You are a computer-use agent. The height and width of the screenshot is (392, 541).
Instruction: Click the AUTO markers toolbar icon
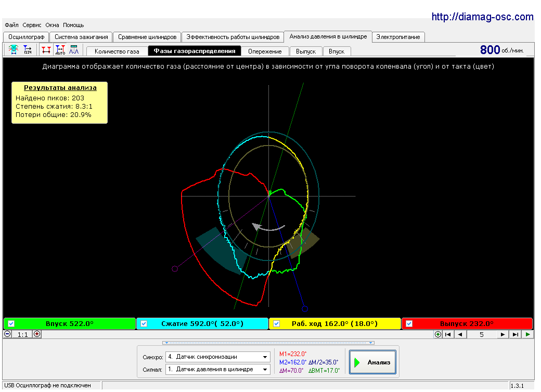pos(60,49)
